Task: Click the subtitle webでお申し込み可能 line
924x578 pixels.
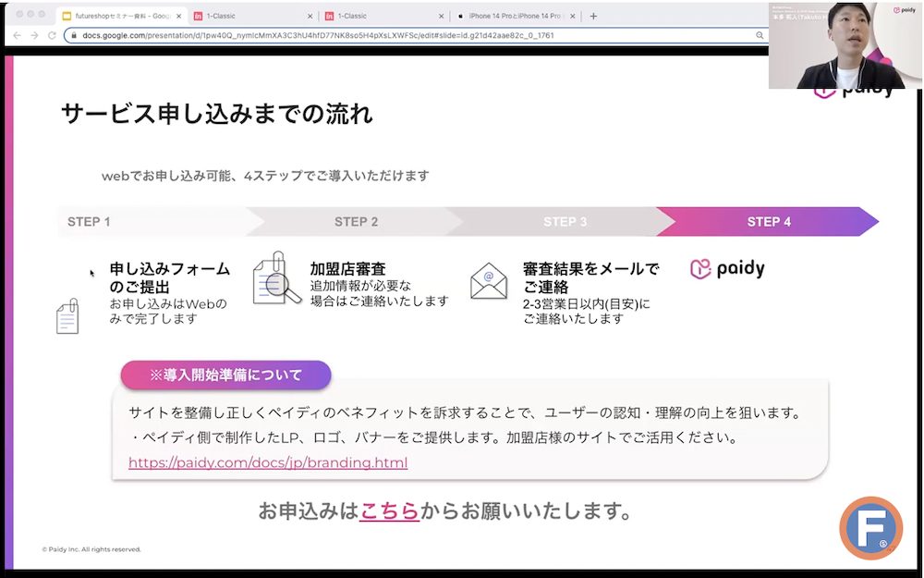Action: (265, 176)
